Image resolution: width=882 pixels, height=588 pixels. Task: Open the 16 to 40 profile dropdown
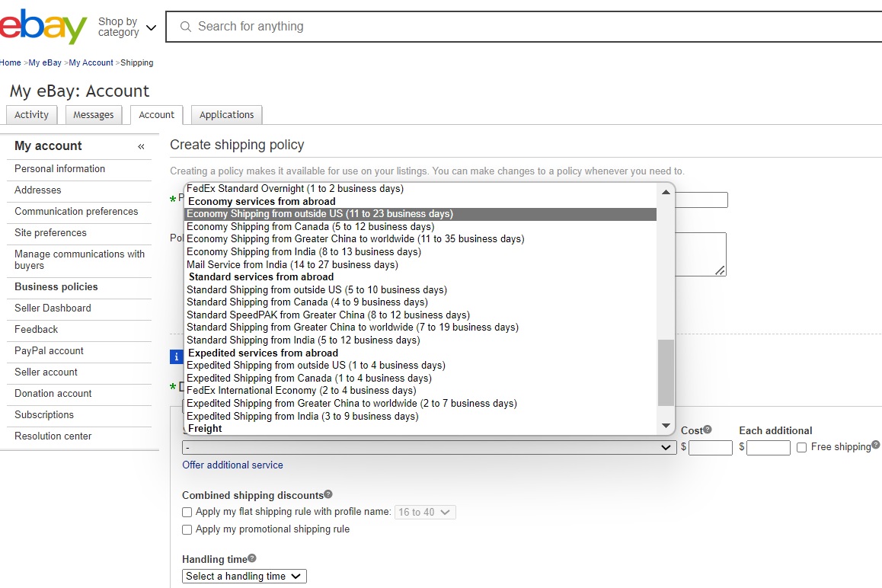coord(425,513)
